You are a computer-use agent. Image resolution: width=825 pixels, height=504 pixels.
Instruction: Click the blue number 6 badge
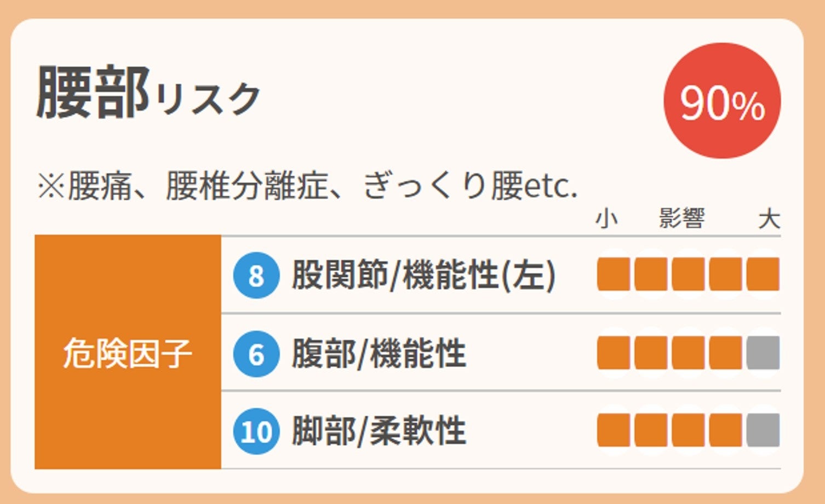[x=256, y=354]
